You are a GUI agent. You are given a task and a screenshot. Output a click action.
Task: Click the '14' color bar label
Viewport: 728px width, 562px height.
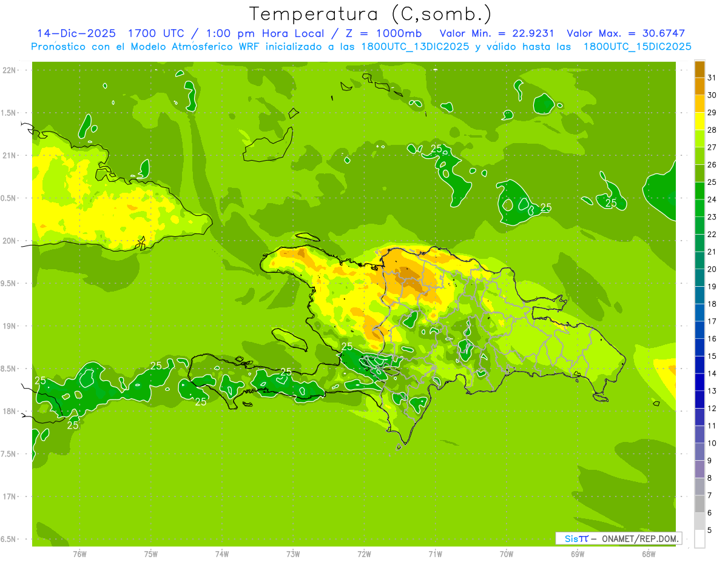712,373
